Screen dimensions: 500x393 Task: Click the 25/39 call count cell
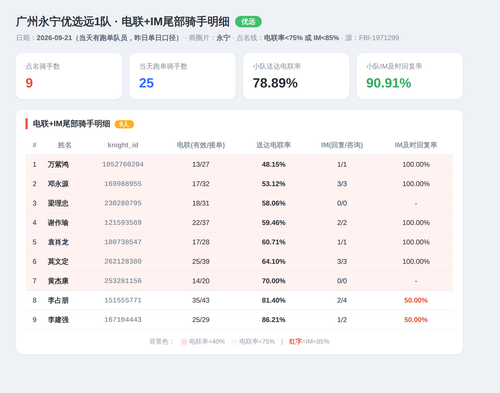(201, 261)
